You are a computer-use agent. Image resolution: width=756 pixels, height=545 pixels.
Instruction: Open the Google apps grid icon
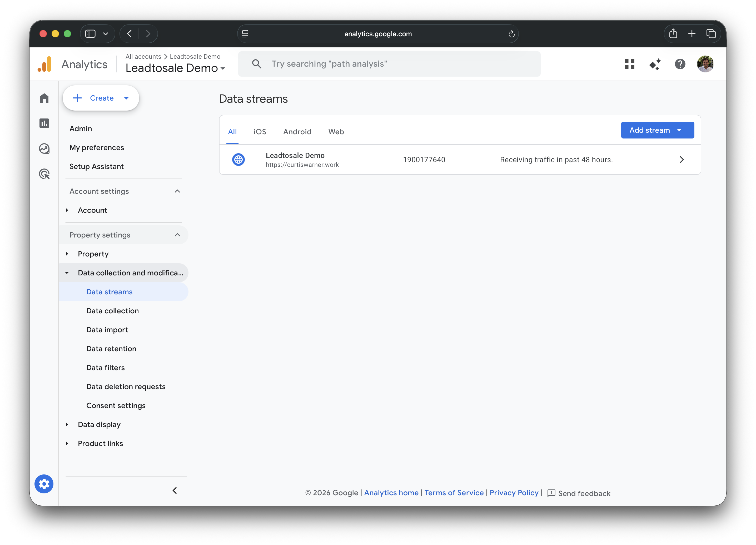point(630,64)
